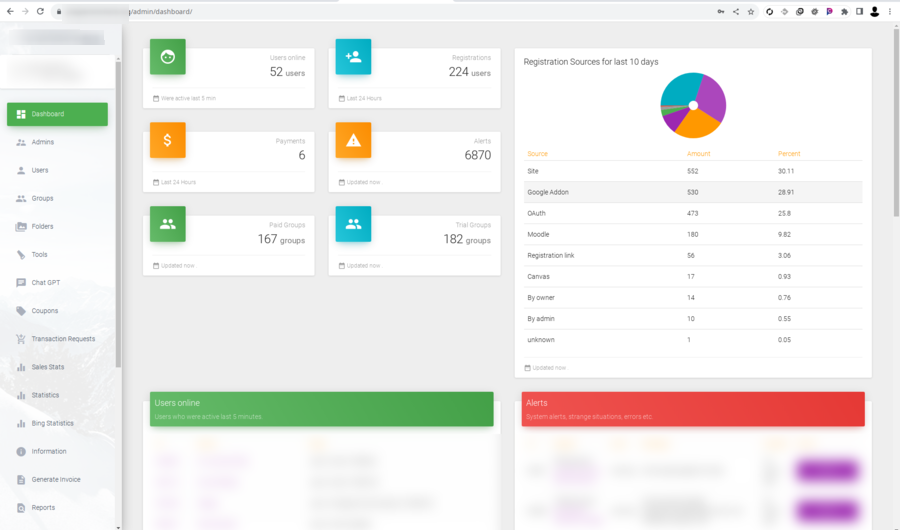Click the Chat GPT speech-bubble icon
The image size is (900, 530).
[x=21, y=283]
